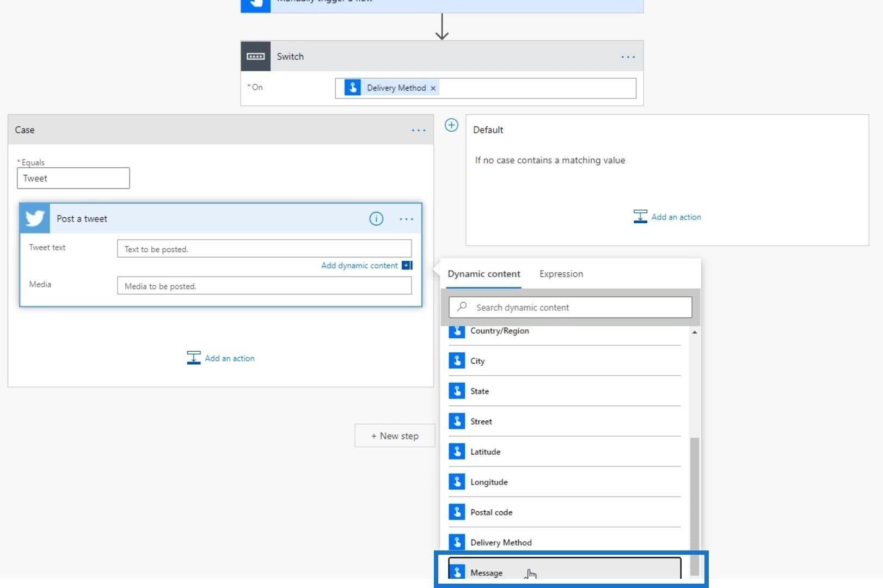Image resolution: width=883 pixels, height=588 pixels.
Task: Click the City trigger icon
Action: click(457, 360)
